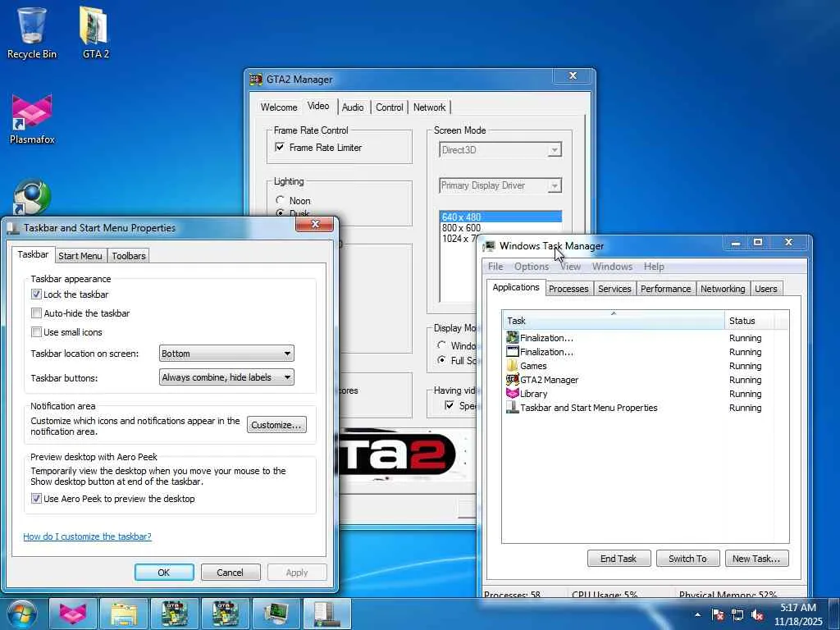Select the Full Screen display mode radio
840x630 pixels.
coord(441,360)
